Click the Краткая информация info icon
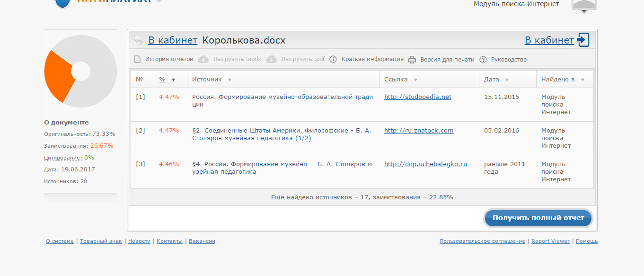644x276 pixels. pyautogui.click(x=333, y=60)
